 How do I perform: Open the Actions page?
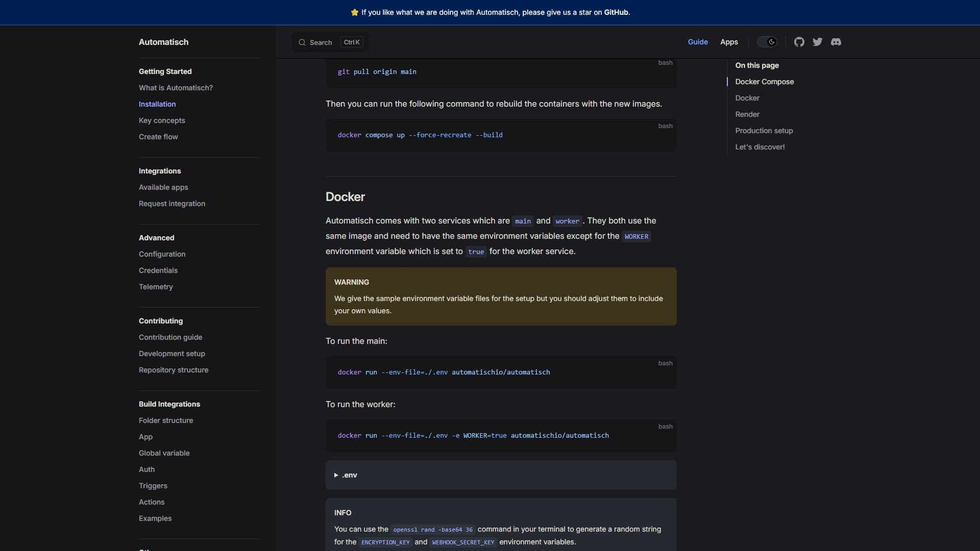(x=152, y=502)
